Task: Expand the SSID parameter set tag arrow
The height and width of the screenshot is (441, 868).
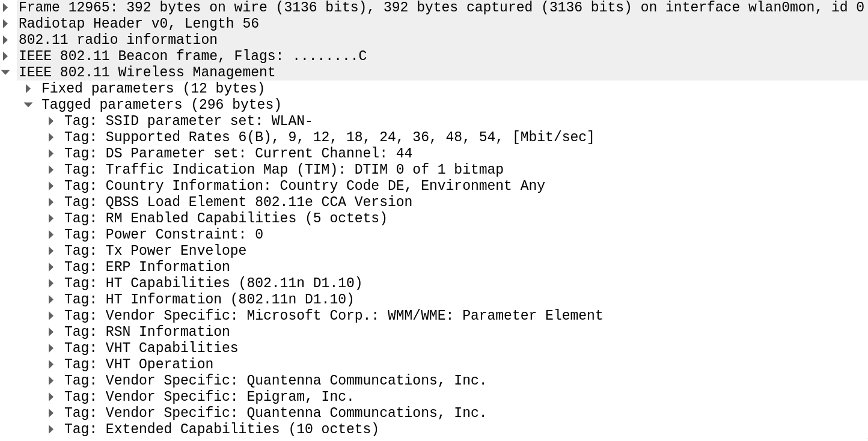Action: click(x=51, y=121)
